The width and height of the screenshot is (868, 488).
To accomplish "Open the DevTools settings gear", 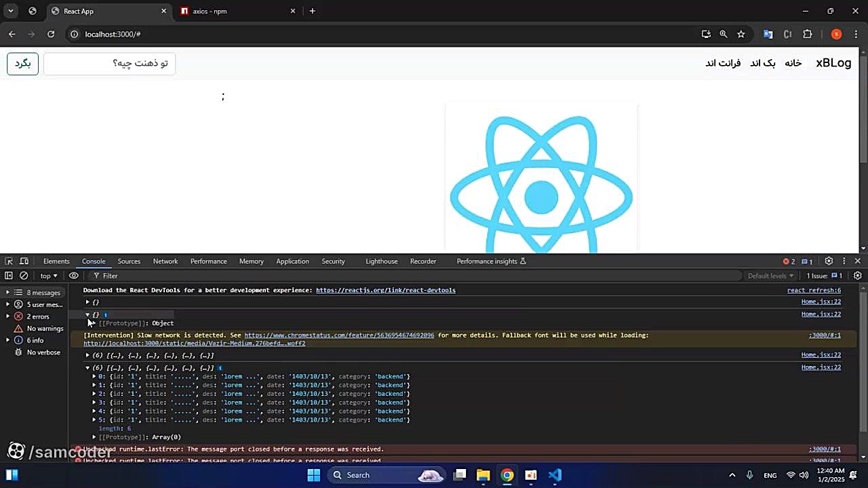I will [829, 261].
